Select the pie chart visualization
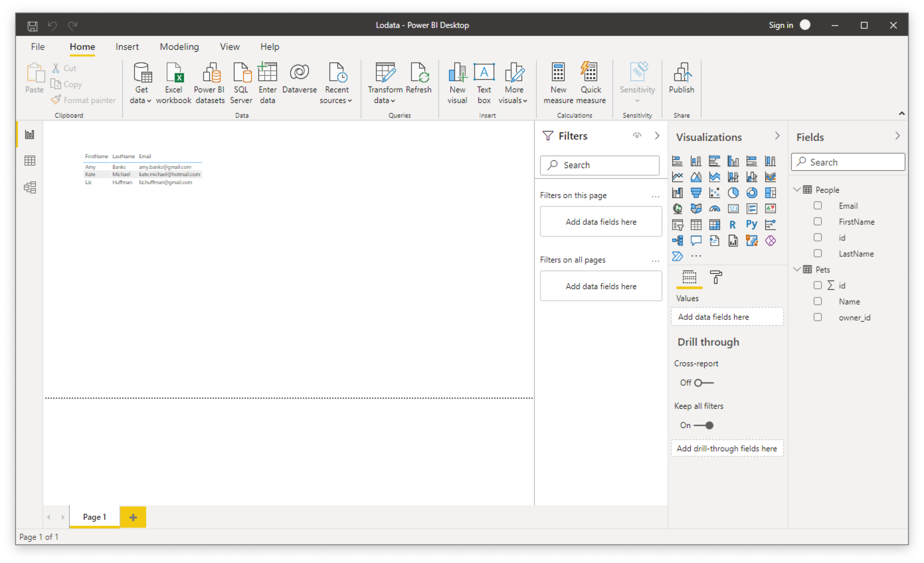This screenshot has height=563, width=924. (733, 193)
